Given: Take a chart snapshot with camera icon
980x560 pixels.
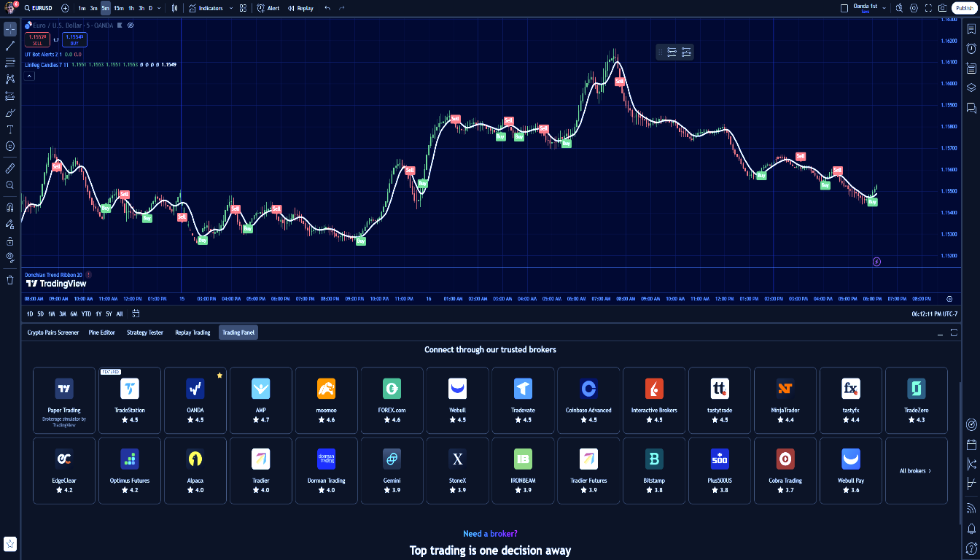Looking at the screenshot, I should pos(943,8).
